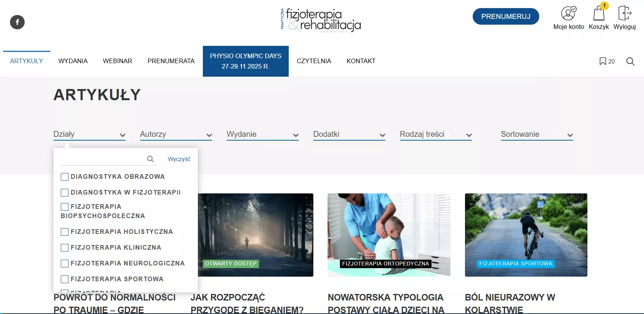Check DIAGNOSTYKA W FIZJOTERAPII checkbox
Image resolution: width=644 pixels, height=314 pixels.
click(65, 193)
